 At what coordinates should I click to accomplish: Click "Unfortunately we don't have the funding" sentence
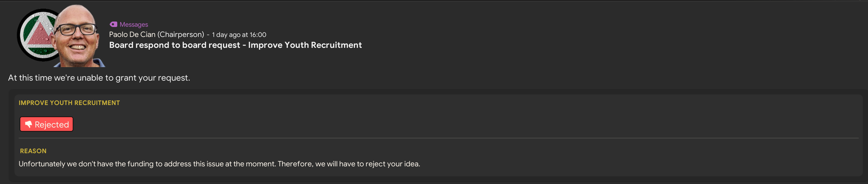[x=146, y=164]
